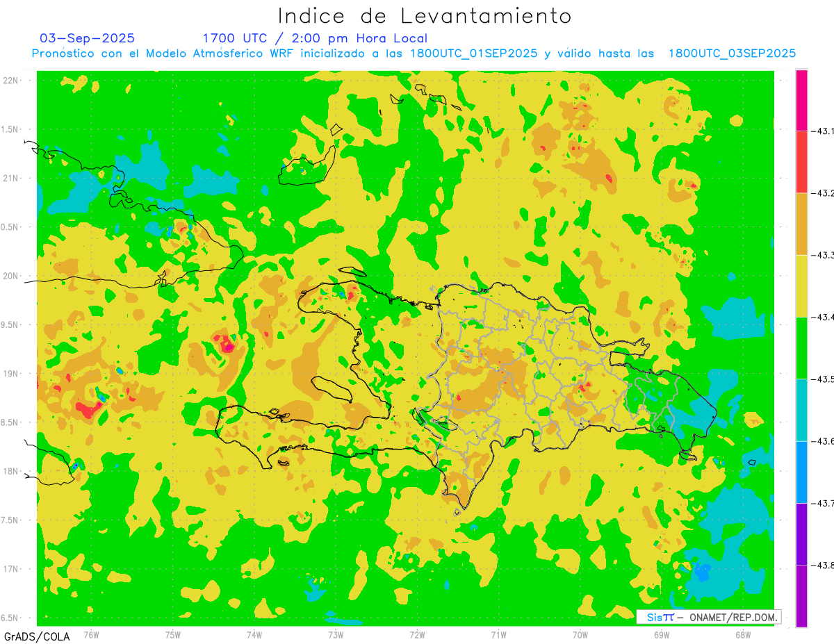Click the color bar label "-43.5"
The image size is (834, 644).
pyautogui.click(x=823, y=379)
